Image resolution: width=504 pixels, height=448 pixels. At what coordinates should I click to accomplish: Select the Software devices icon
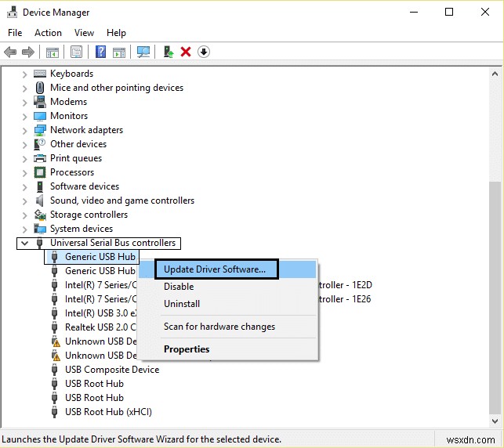(x=40, y=186)
